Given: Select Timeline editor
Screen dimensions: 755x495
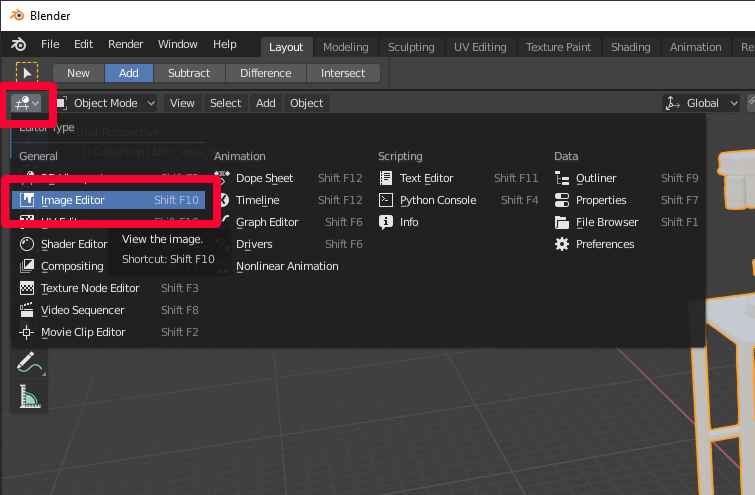Looking at the screenshot, I should point(288,200).
